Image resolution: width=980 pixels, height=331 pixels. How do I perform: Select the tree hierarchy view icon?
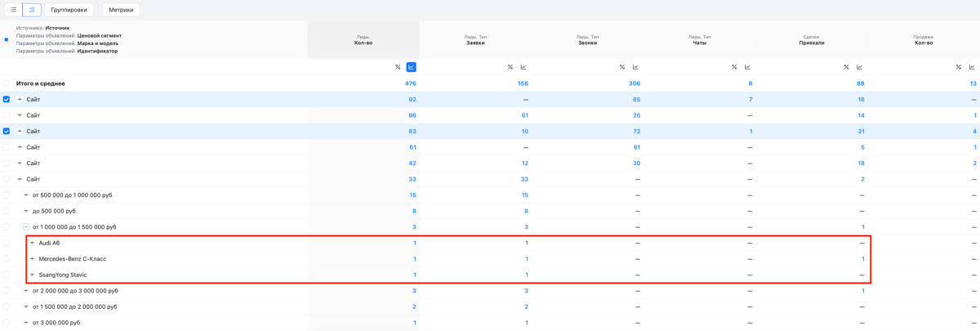tap(32, 10)
